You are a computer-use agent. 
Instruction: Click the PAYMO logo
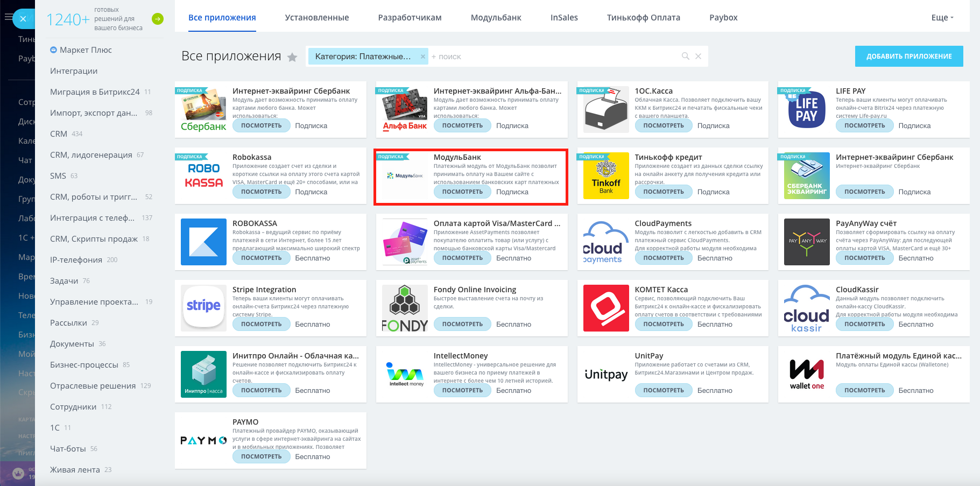(x=203, y=441)
